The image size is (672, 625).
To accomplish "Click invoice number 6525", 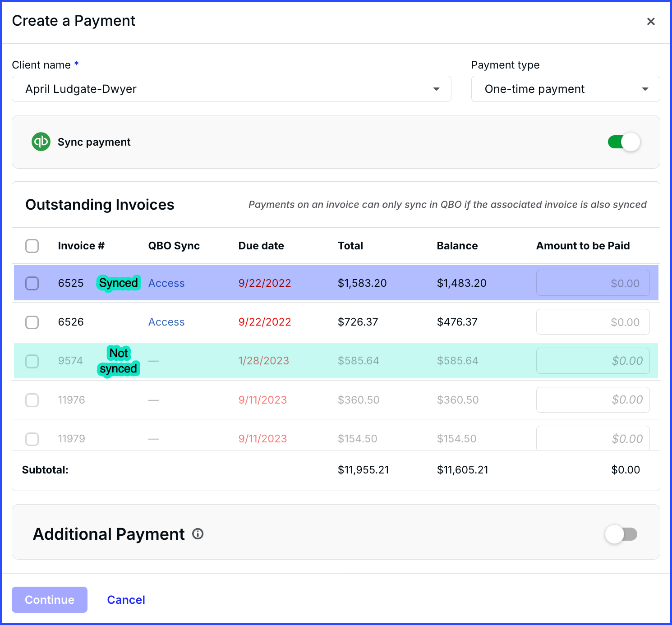I will point(71,283).
